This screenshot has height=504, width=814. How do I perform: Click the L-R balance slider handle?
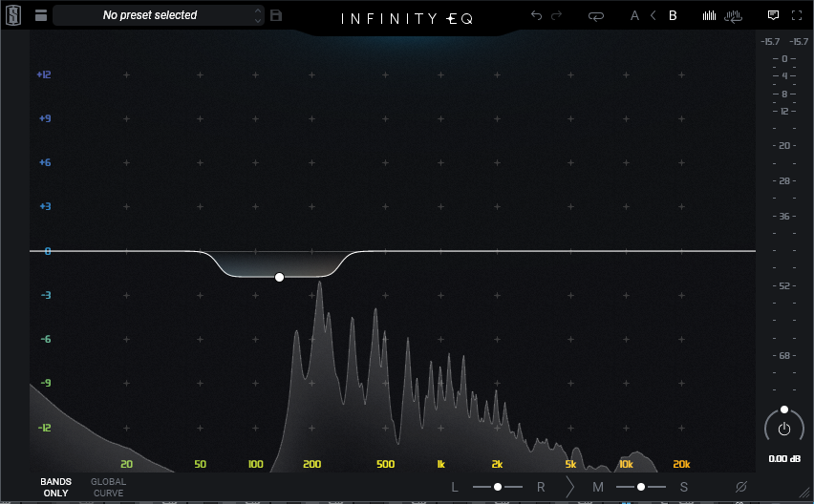click(498, 487)
